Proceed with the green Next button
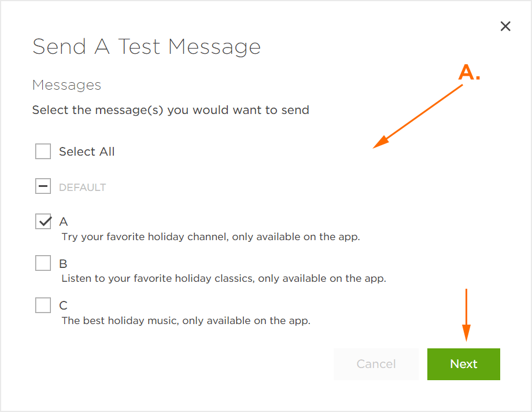The image size is (532, 412). [x=463, y=364]
